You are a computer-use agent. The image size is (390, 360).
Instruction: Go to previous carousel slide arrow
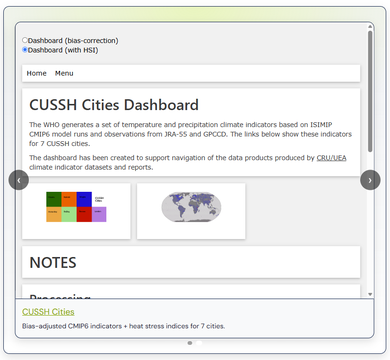tap(19, 180)
